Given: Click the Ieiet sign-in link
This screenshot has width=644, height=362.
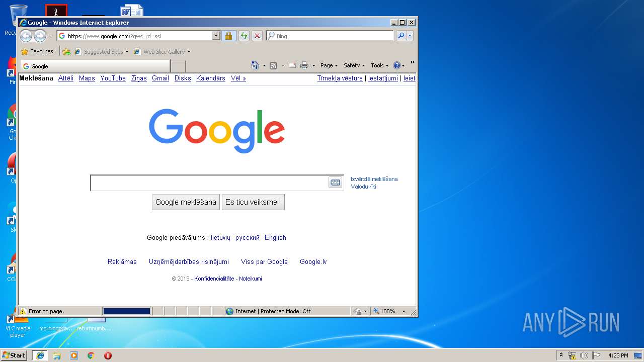Looking at the screenshot, I should tap(410, 78).
